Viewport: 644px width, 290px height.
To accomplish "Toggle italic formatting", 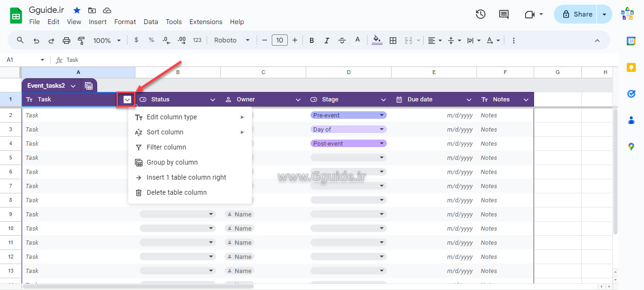I will click(326, 40).
